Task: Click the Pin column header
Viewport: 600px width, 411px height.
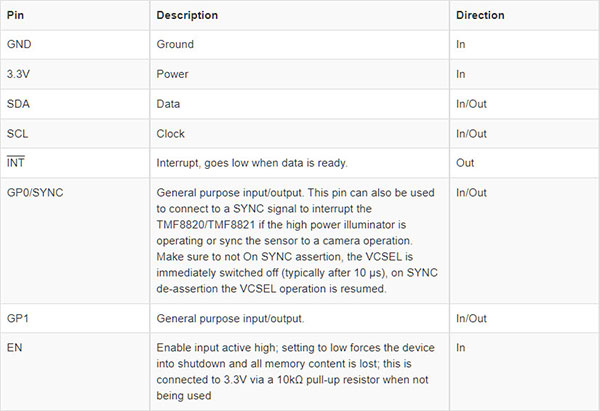Action: coord(15,15)
